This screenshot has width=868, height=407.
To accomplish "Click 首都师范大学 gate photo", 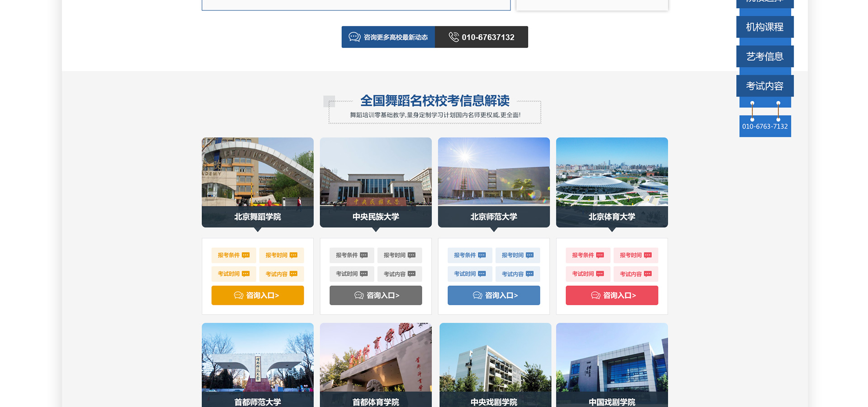I will coord(258,357).
